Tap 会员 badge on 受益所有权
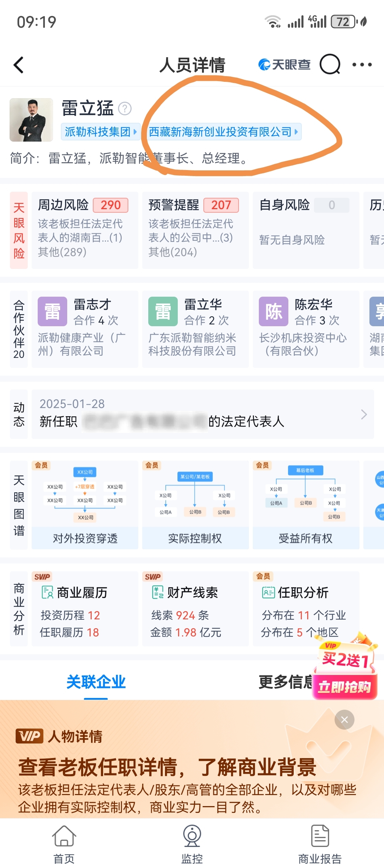Screen dimensions: 384x868 (262, 465)
